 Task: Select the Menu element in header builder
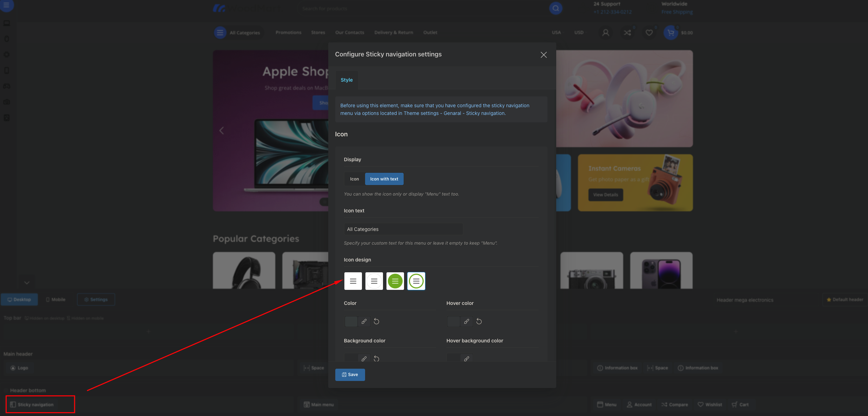pyautogui.click(x=607, y=404)
